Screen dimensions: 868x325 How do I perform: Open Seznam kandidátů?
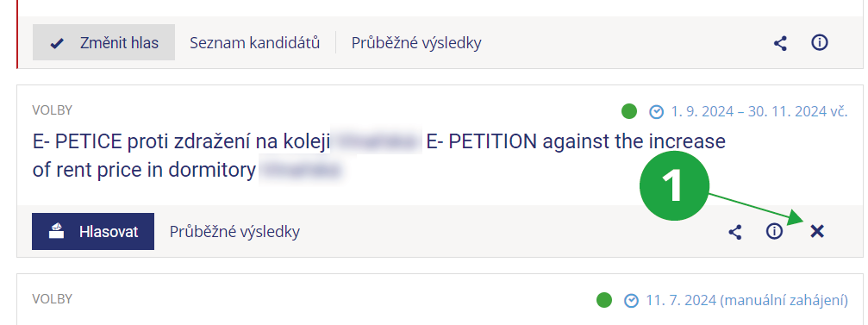pyautogui.click(x=254, y=42)
